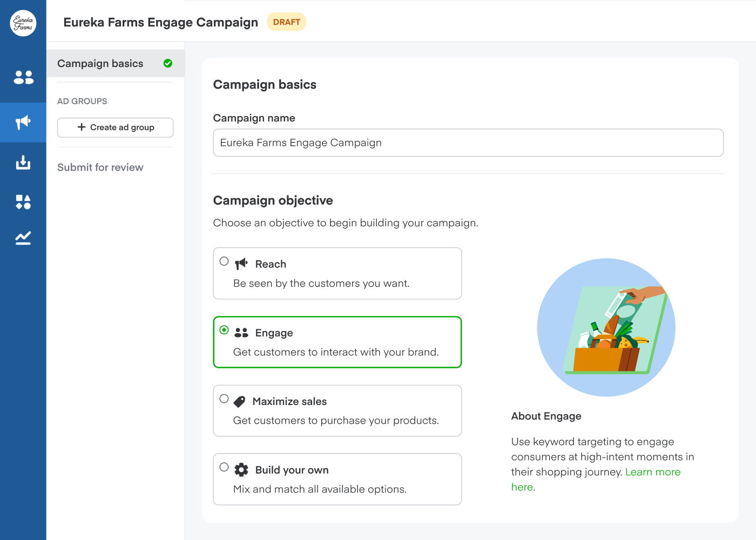Click the Eureka Farms logo
Viewport: 756px width, 540px height.
click(x=23, y=23)
